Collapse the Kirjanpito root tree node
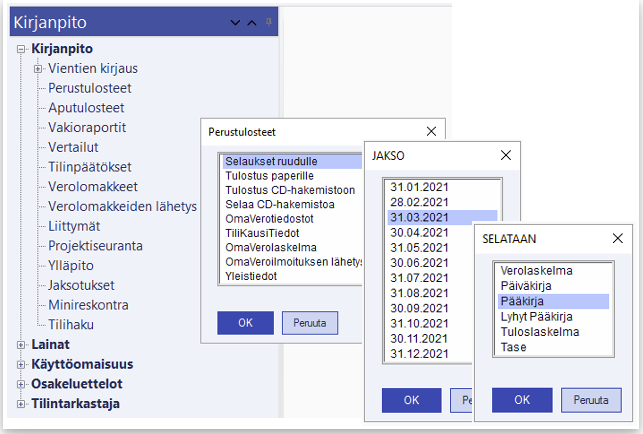The image size is (643, 434). (21, 49)
